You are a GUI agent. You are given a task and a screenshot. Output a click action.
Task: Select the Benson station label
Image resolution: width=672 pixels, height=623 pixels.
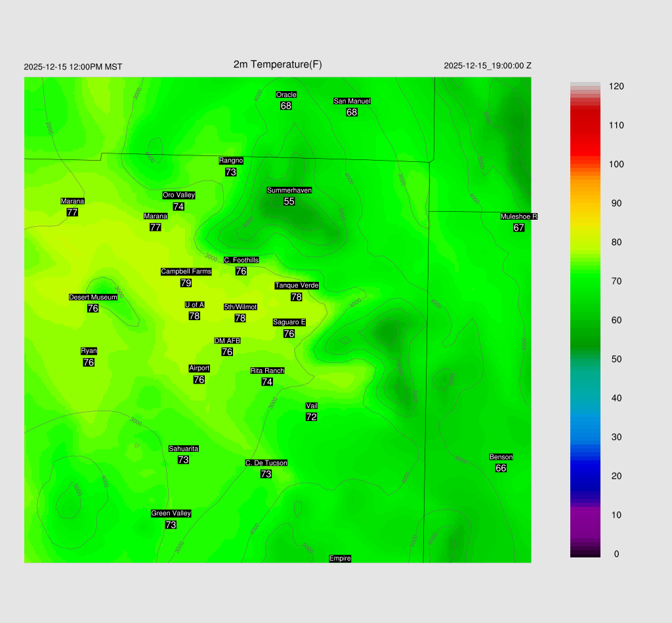click(501, 457)
